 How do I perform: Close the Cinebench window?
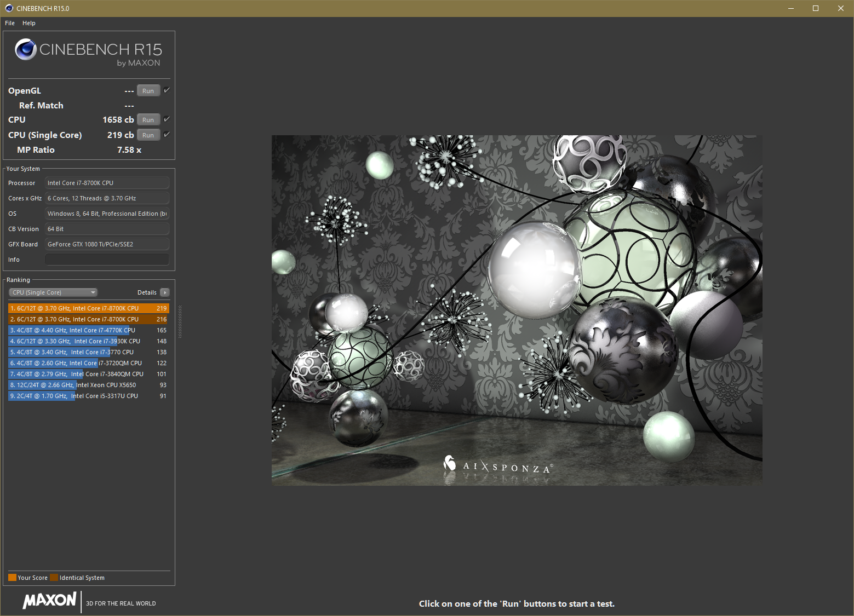pyautogui.click(x=841, y=8)
